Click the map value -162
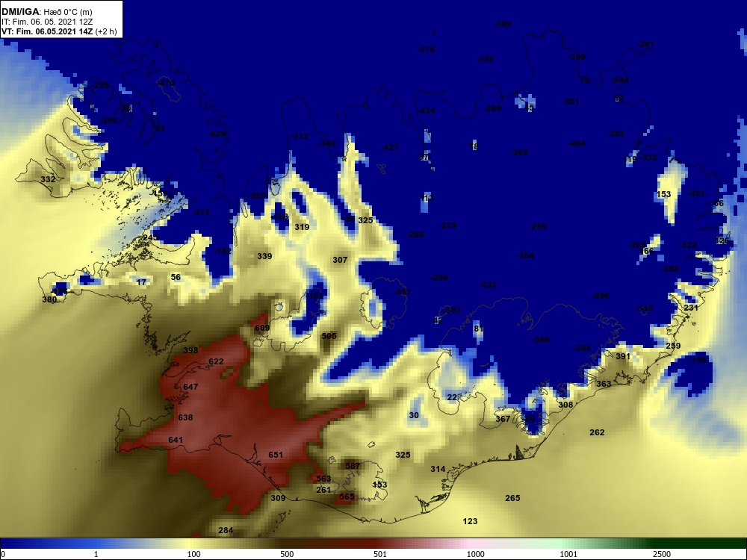 [x=223, y=251]
